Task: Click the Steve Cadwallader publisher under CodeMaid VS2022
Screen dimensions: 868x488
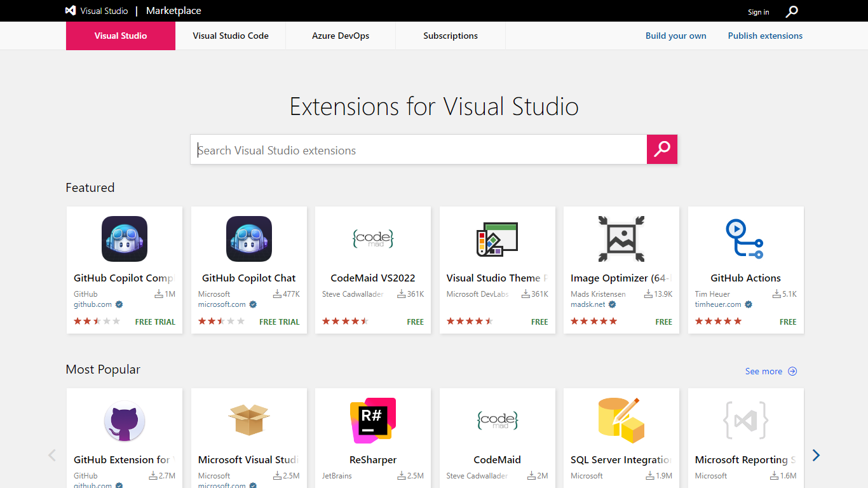Action: [x=353, y=294]
